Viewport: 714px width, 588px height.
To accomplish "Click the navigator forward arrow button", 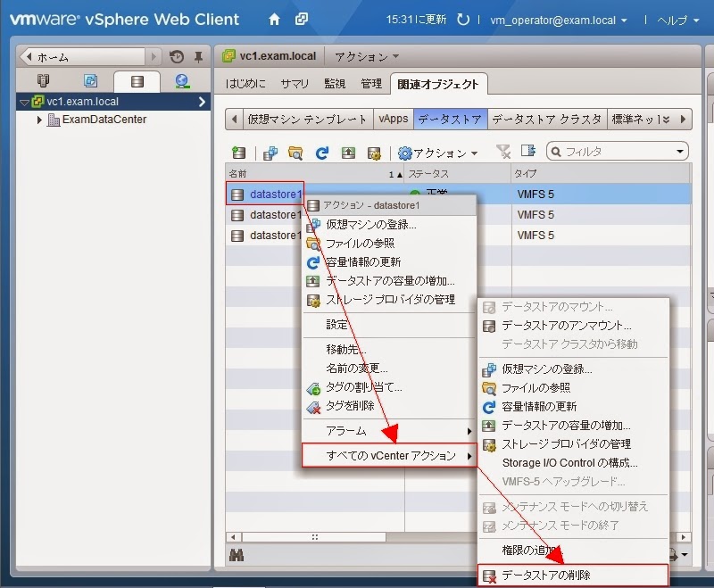I will pos(154,57).
